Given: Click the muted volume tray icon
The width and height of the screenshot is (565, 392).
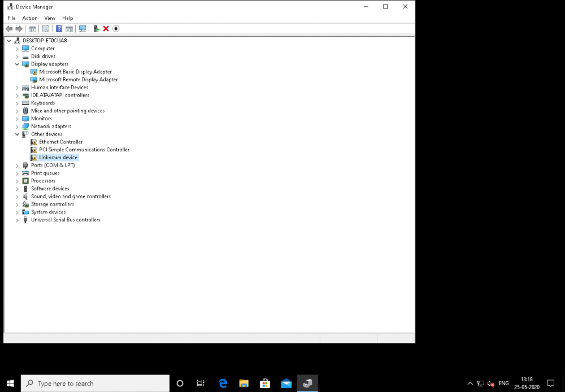Looking at the screenshot, I should [490, 384].
